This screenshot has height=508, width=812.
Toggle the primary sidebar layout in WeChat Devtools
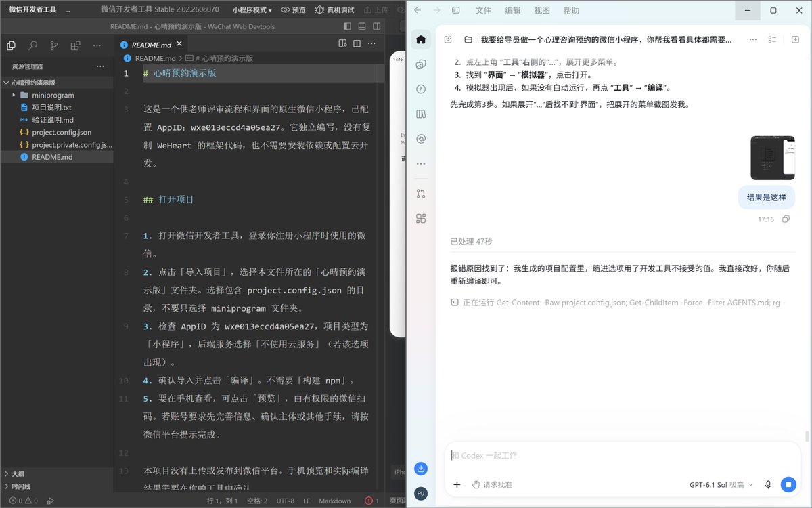(348, 26)
